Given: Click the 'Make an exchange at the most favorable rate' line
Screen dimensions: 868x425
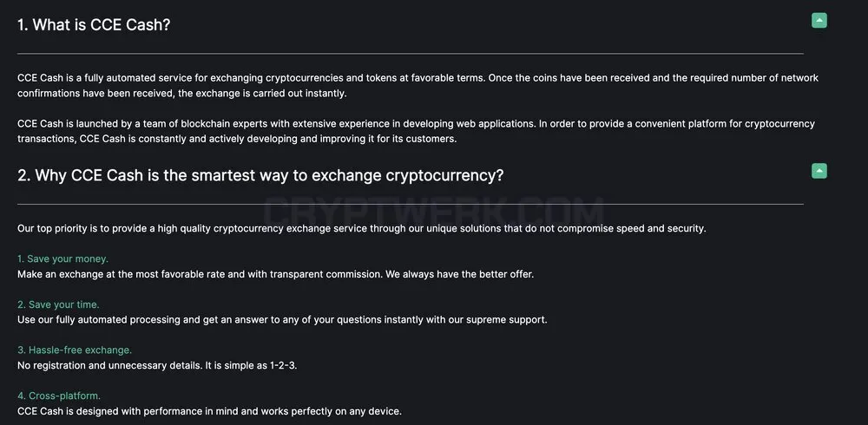Looking at the screenshot, I should click(275, 274).
